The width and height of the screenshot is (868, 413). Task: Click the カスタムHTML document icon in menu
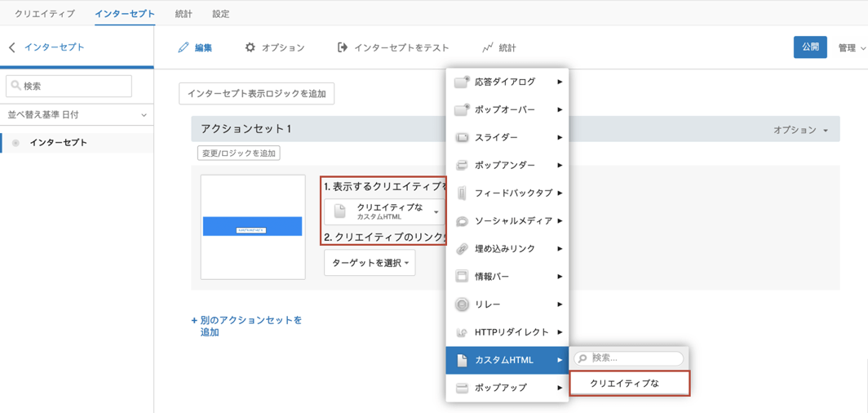[x=462, y=361]
